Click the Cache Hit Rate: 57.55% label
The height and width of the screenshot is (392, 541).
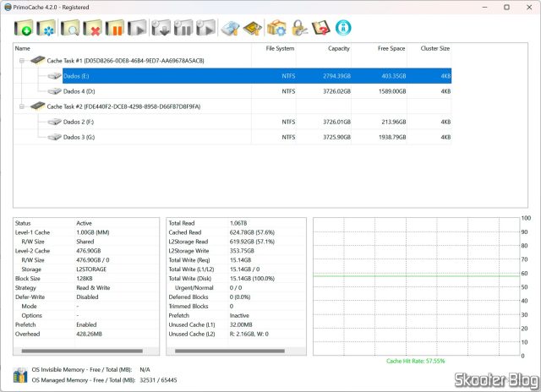click(416, 362)
